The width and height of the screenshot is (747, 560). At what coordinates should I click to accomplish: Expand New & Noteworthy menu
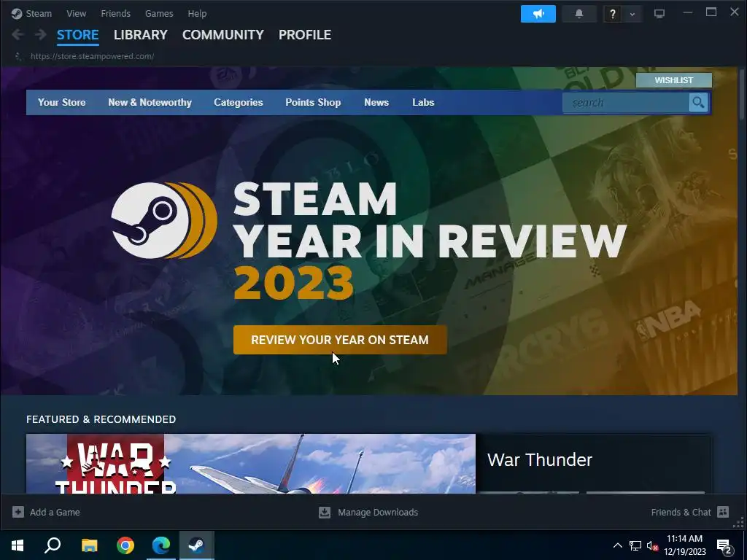(x=150, y=102)
